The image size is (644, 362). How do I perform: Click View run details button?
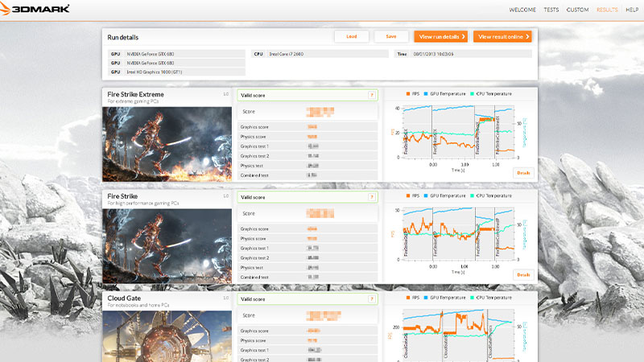pos(441,36)
